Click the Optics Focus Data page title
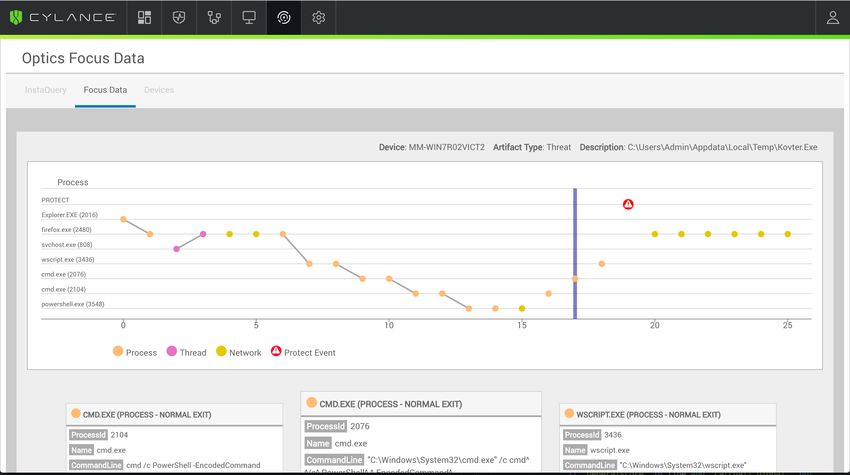 pyautogui.click(x=83, y=58)
